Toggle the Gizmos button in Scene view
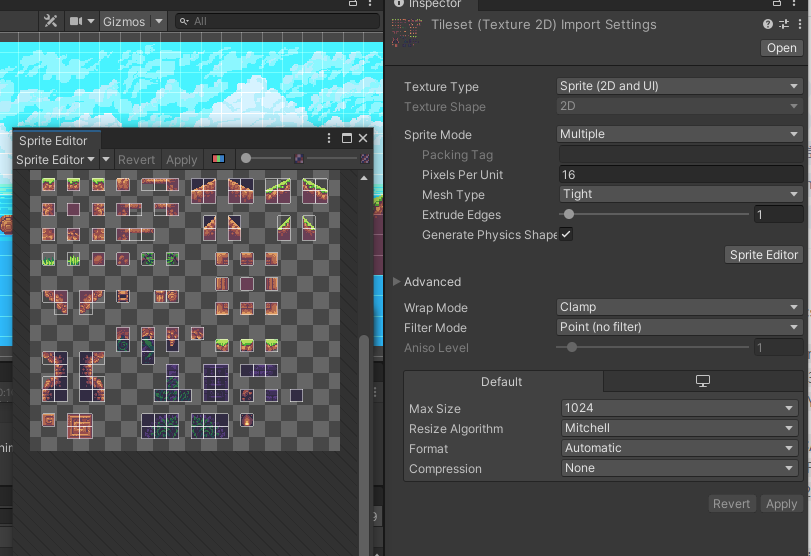Screen dimensions: 811x556 pyautogui.click(x=124, y=21)
